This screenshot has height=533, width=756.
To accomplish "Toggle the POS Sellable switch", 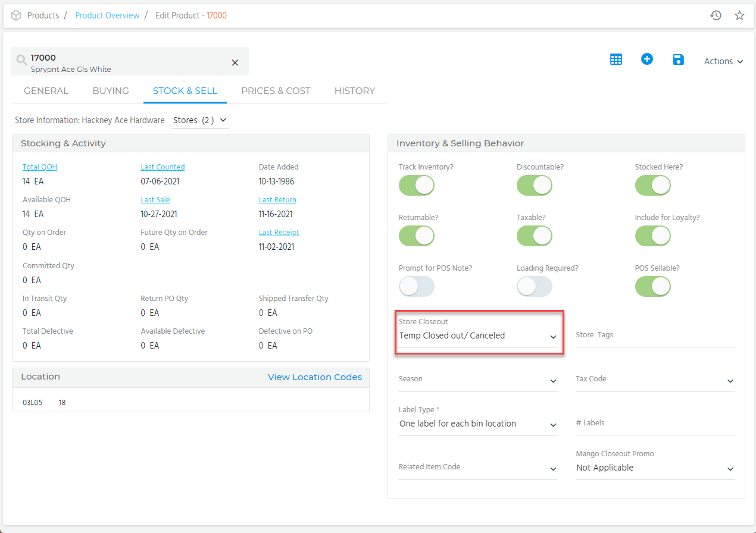I will tap(653, 287).
